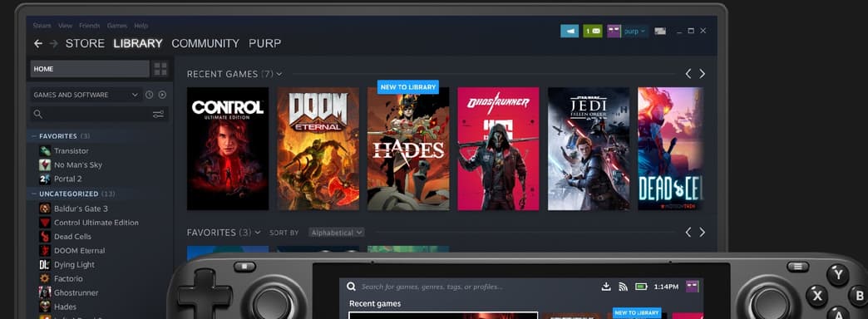Expand the Recent Games (7) chevron
The height and width of the screenshot is (319, 868).
coord(279,74)
